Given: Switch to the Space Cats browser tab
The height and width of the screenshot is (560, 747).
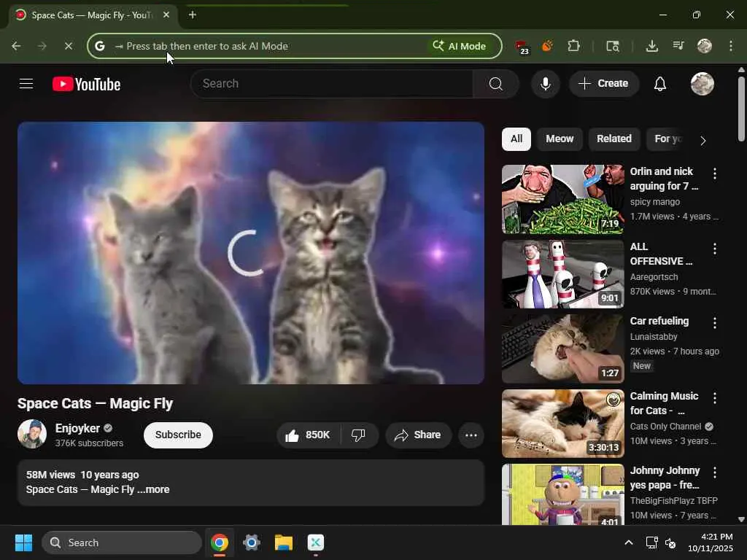Looking at the screenshot, I should pyautogui.click(x=93, y=15).
